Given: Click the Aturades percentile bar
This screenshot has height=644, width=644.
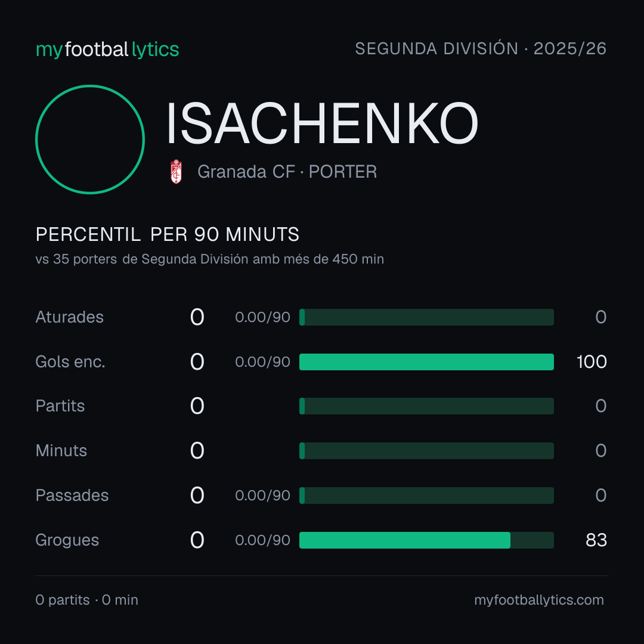Looking at the screenshot, I should click(x=426, y=317).
